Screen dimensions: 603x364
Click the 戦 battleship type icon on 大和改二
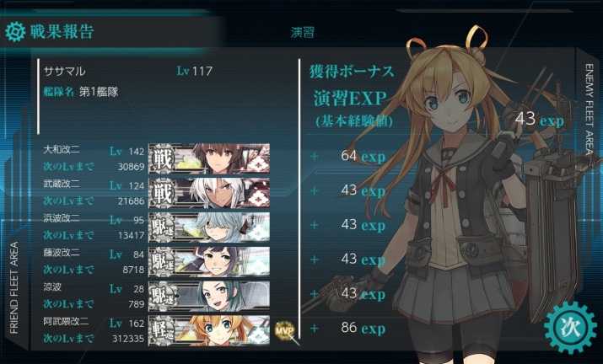[162, 158]
